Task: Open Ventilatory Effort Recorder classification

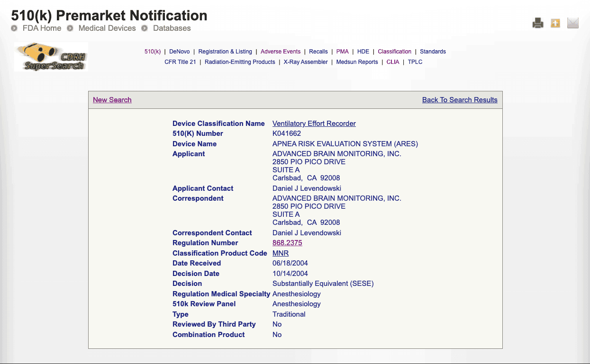Action: tap(314, 124)
